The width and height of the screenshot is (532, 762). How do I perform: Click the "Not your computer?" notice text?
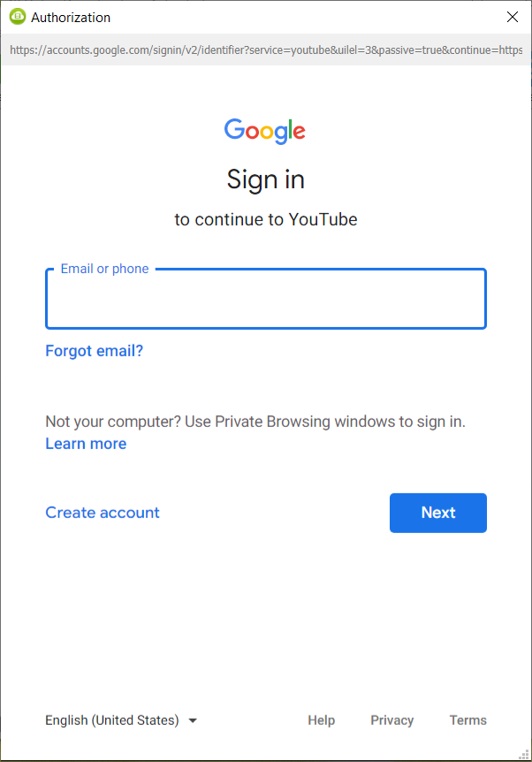(x=255, y=422)
